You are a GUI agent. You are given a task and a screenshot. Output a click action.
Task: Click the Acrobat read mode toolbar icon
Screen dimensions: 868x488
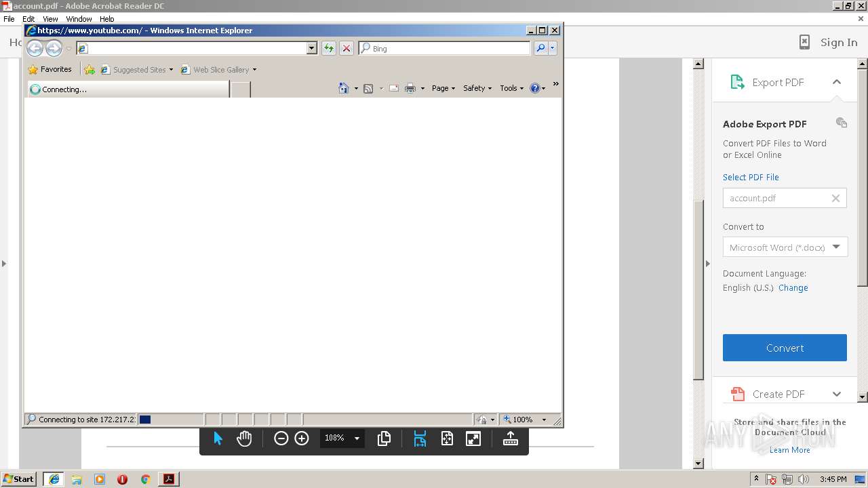coord(511,439)
